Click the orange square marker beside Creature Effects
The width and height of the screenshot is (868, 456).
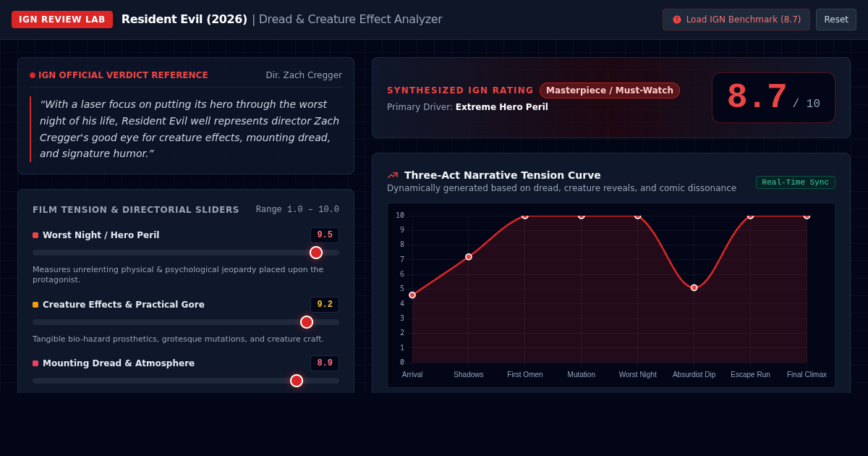tap(35, 305)
